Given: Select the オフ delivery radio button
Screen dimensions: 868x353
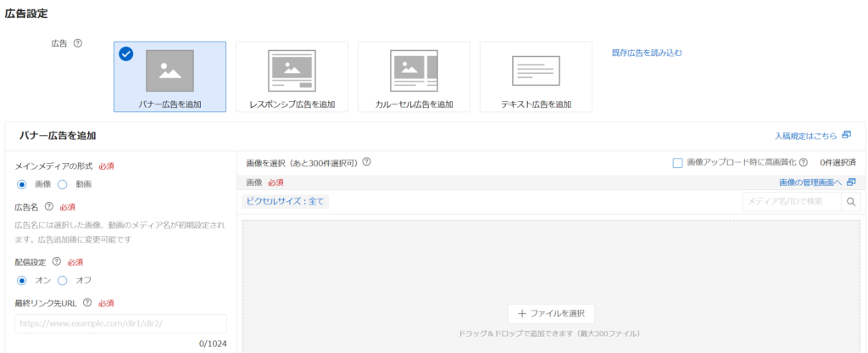Looking at the screenshot, I should [x=63, y=280].
